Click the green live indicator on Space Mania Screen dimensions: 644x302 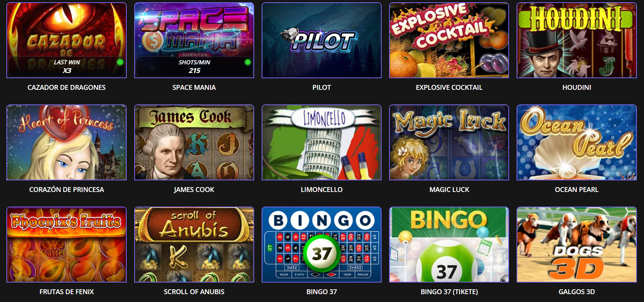pyautogui.click(x=247, y=62)
